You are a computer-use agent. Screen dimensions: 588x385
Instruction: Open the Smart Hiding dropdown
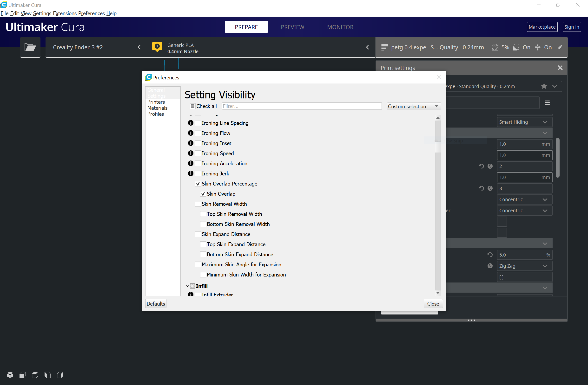coord(524,122)
